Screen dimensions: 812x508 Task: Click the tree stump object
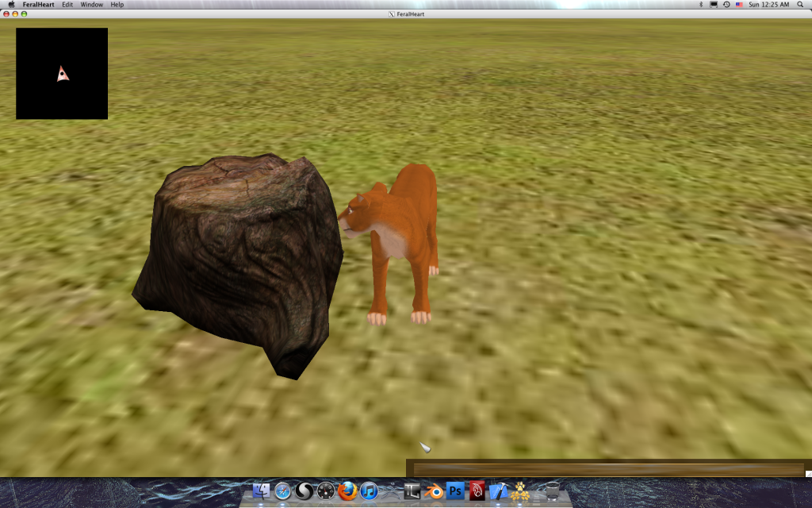[238, 264]
